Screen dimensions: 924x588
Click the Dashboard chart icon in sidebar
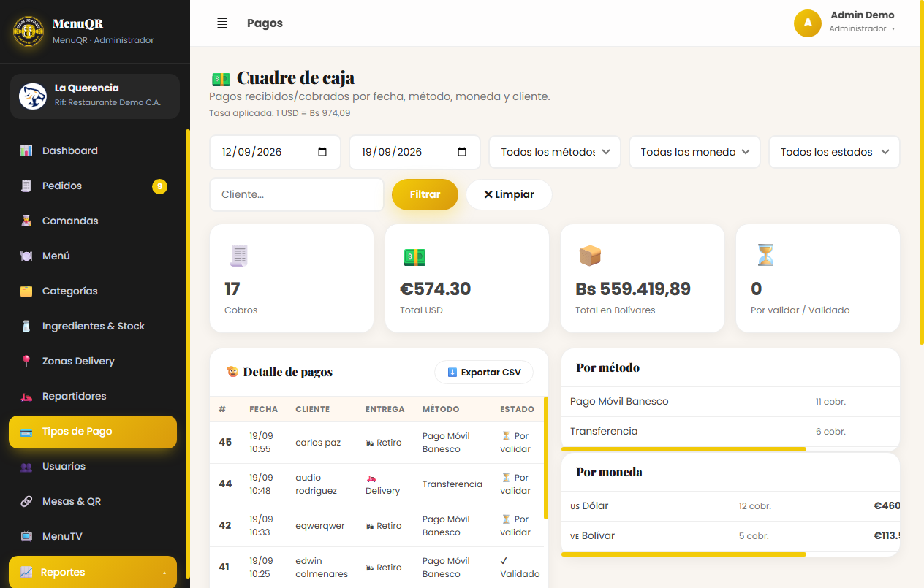[x=26, y=150]
